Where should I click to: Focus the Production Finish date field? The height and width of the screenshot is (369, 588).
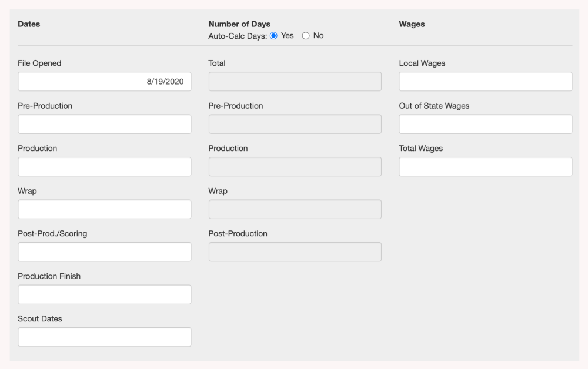click(104, 294)
